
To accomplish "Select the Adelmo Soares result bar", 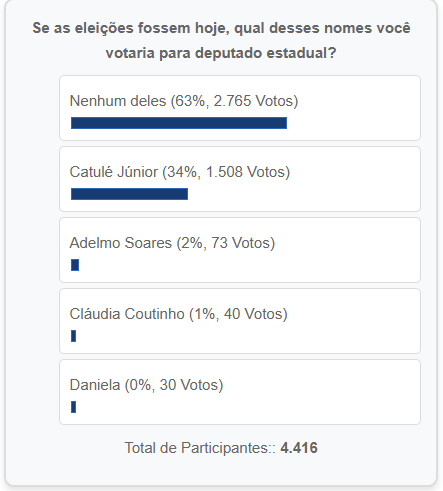I will pyautogui.click(x=75, y=265).
